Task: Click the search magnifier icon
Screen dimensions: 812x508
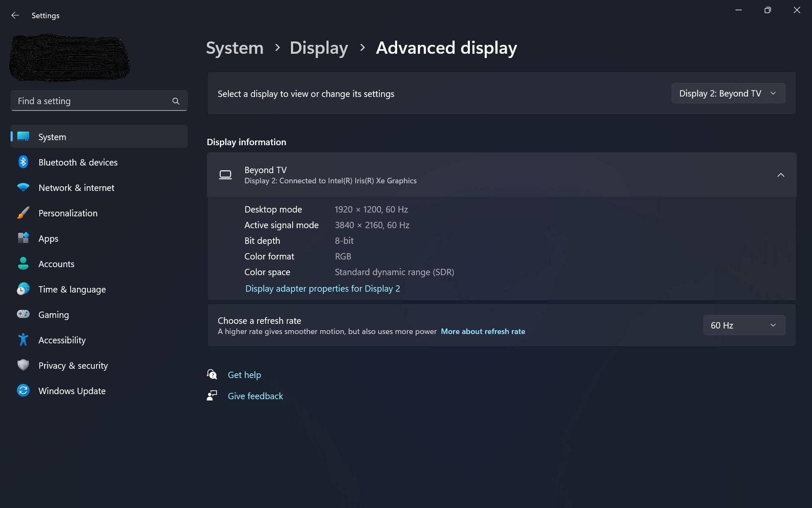Action: 176,101
